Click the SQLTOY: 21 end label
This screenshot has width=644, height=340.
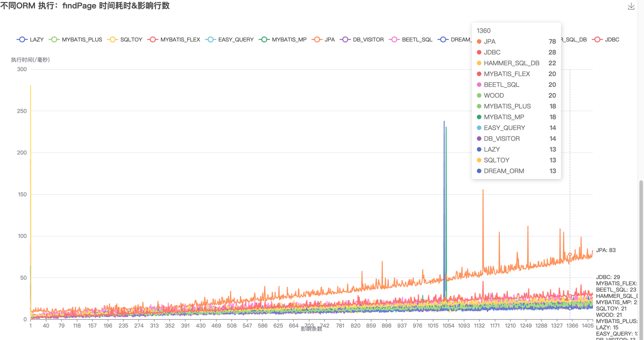coord(611,309)
